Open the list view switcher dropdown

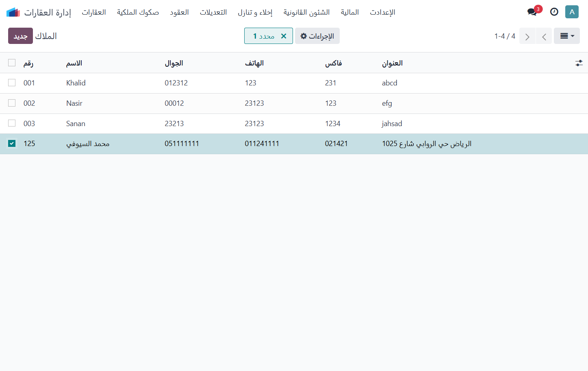pos(567,36)
